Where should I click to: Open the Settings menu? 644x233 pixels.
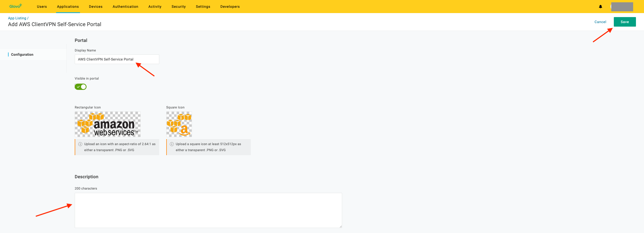tap(203, 7)
